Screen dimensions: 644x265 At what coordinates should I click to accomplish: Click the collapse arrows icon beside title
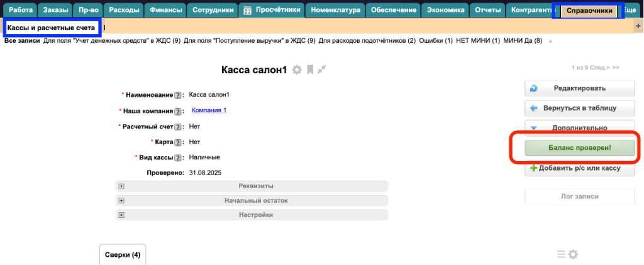322,70
